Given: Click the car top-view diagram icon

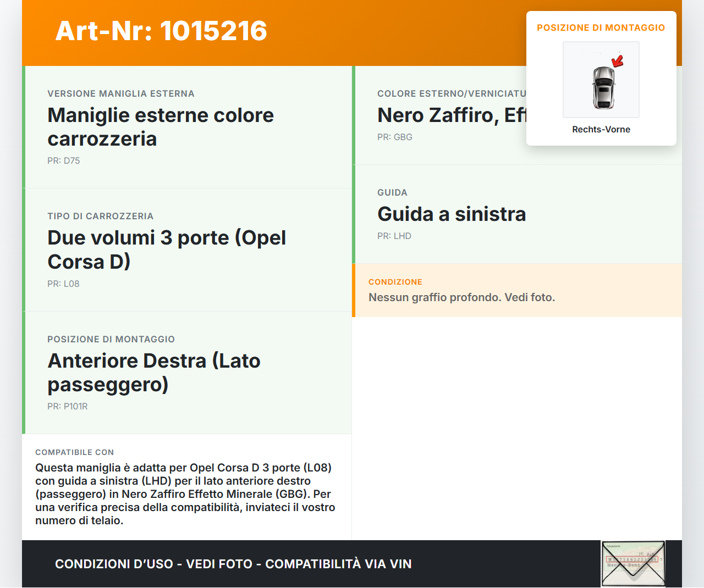Looking at the screenshot, I should click(601, 80).
